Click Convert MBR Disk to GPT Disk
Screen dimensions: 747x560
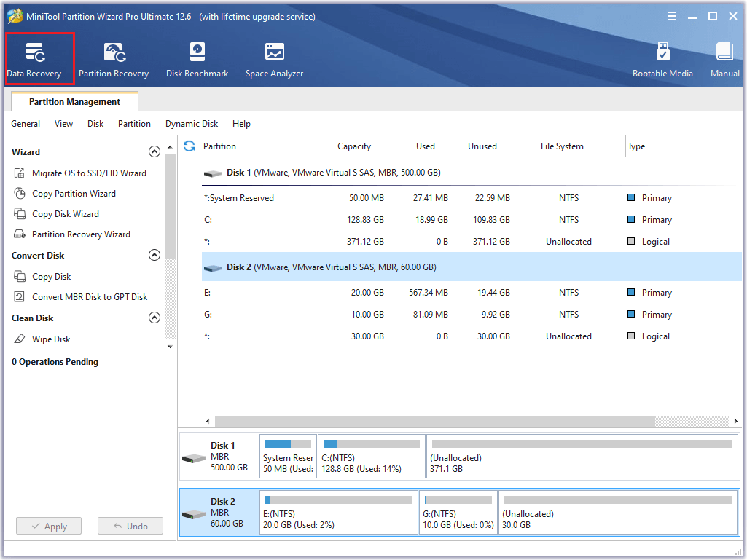pos(90,296)
